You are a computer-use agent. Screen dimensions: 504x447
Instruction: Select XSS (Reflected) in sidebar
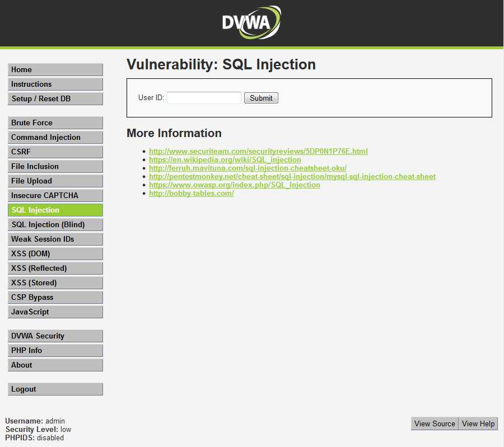click(x=55, y=268)
